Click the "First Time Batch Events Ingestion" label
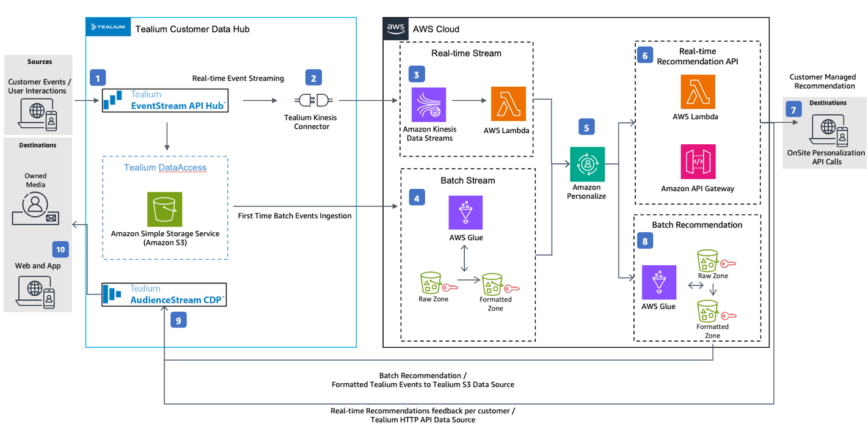 coord(294,215)
